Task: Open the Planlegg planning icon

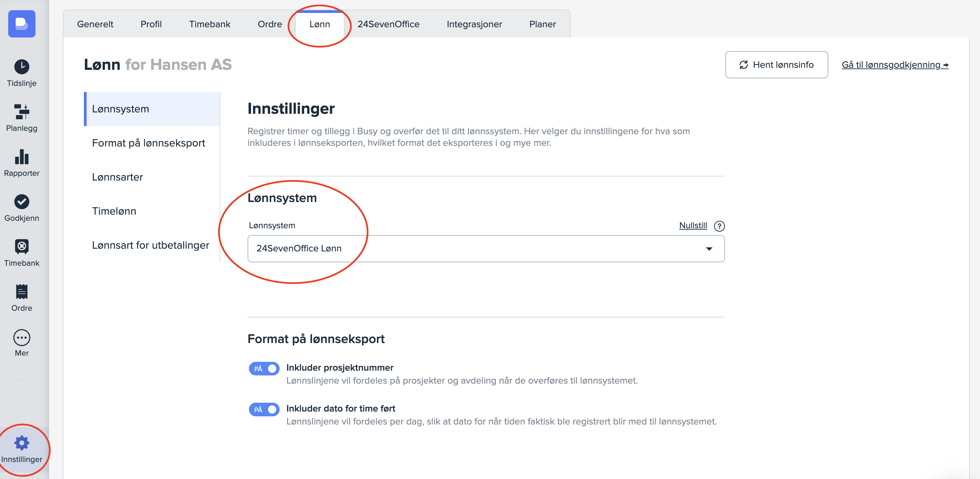Action: click(x=22, y=112)
